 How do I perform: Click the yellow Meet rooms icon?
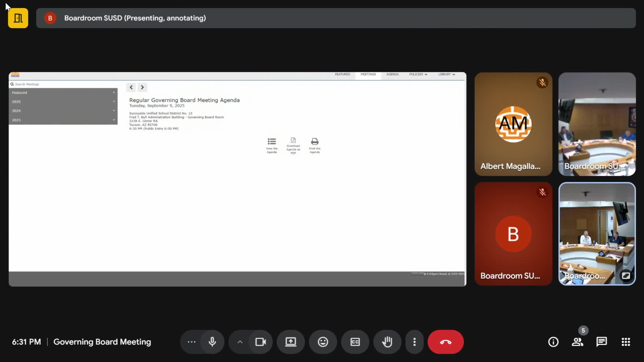point(18,18)
